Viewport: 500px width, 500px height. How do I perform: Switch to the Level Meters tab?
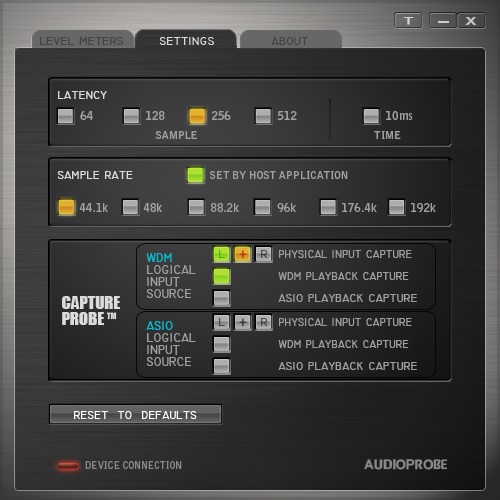pos(83,40)
